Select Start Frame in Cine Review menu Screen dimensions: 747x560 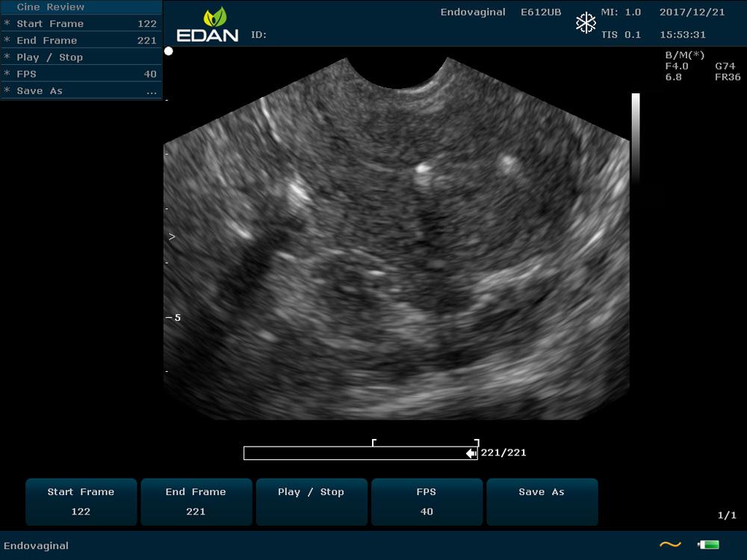(x=81, y=24)
